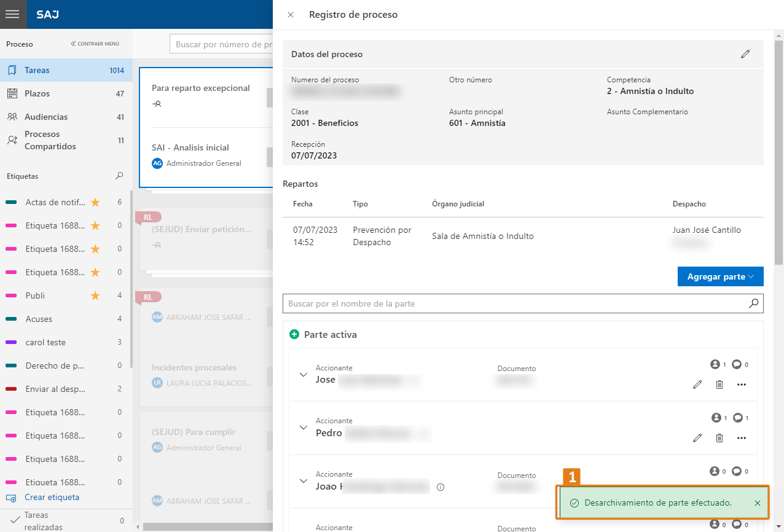Open Tareas realizadas at sidebar bottom
This screenshot has height=532, width=784.
(66, 521)
